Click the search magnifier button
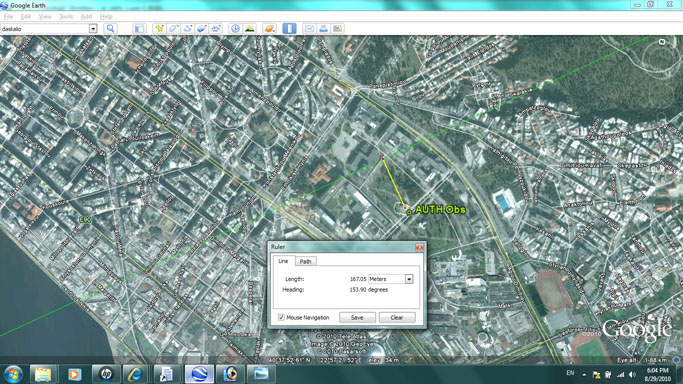Screen dimensions: 683x384 tap(111, 29)
